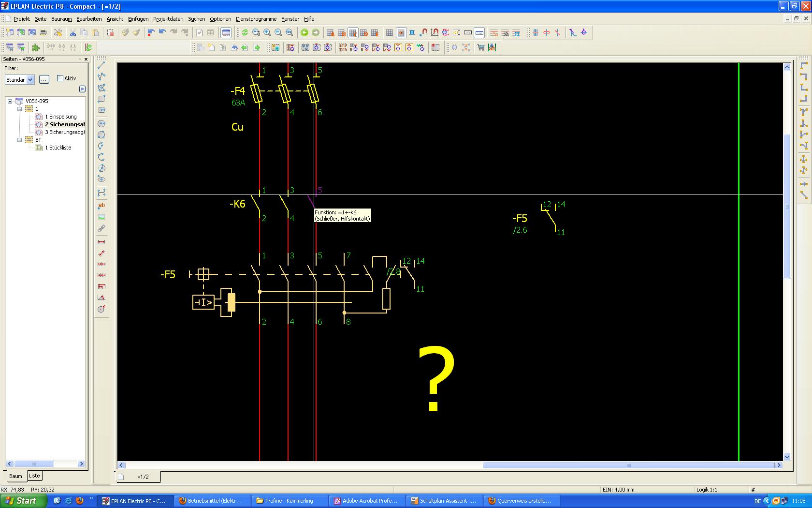This screenshot has height=508, width=812.
Task: Select the Angular dimension tool
Action: point(101,298)
